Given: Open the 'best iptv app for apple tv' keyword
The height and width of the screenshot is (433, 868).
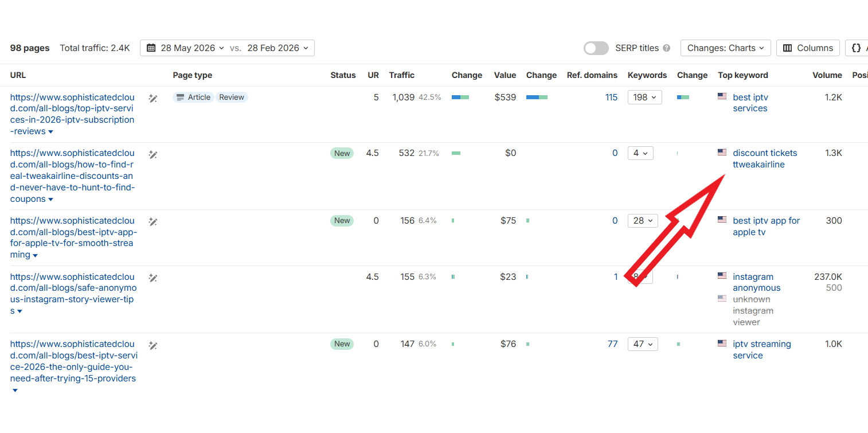Looking at the screenshot, I should (x=766, y=227).
